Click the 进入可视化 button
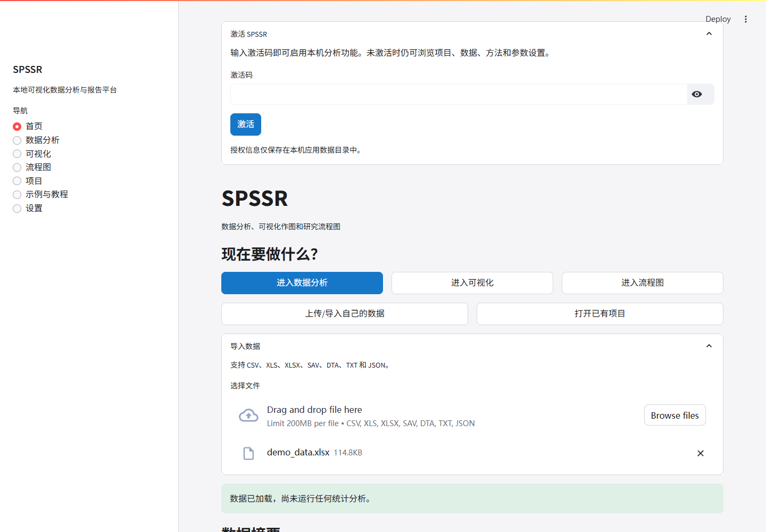 472,283
